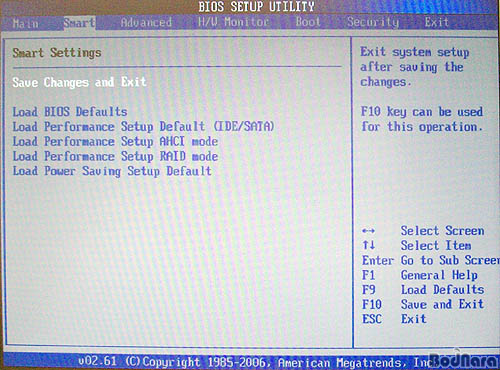Switch to the Main tab
Image resolution: width=500 pixels, height=370 pixels.
25,23
